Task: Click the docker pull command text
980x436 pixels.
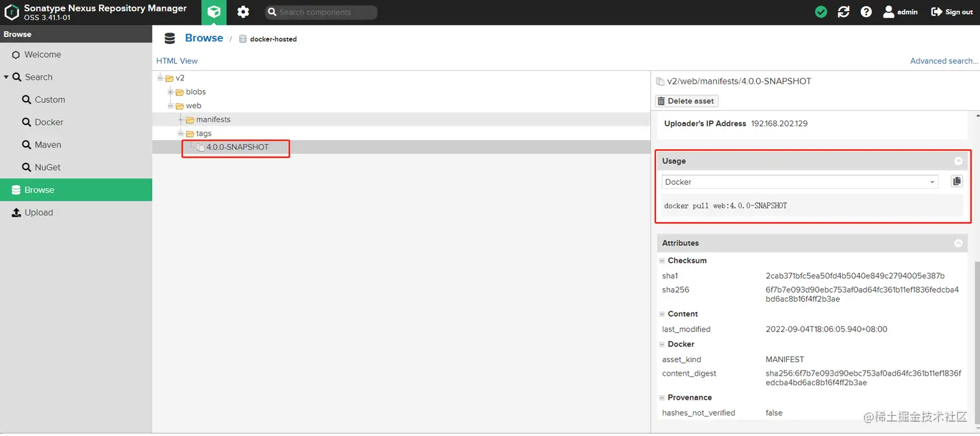Action: tap(725, 206)
